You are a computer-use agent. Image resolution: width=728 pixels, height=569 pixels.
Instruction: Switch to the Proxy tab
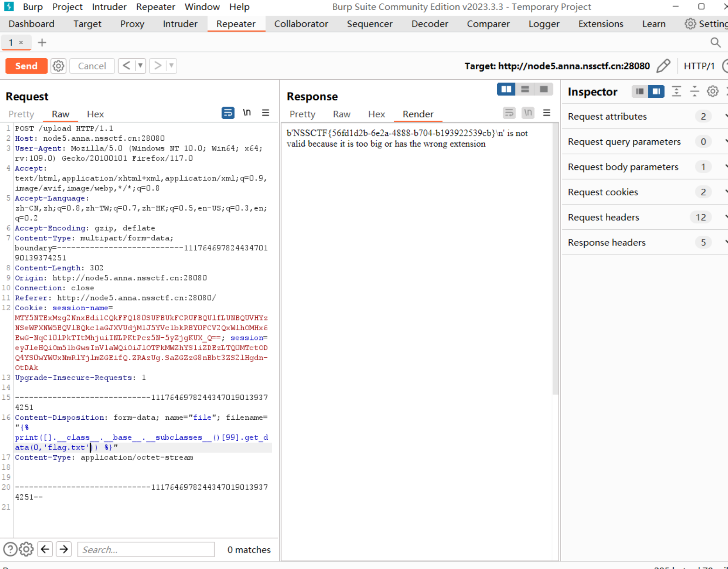click(x=132, y=24)
